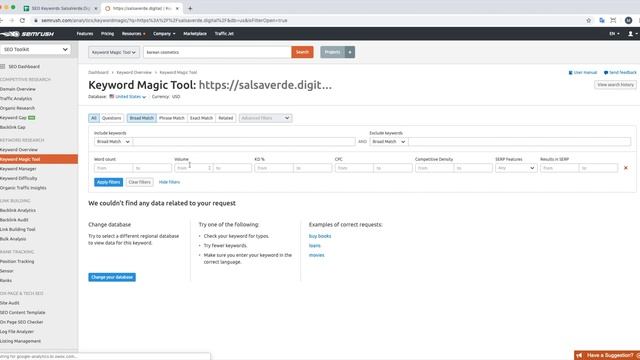Viewport: 640px width, 360px height.
Task: Select Exact Match tab
Action: pos(201,118)
